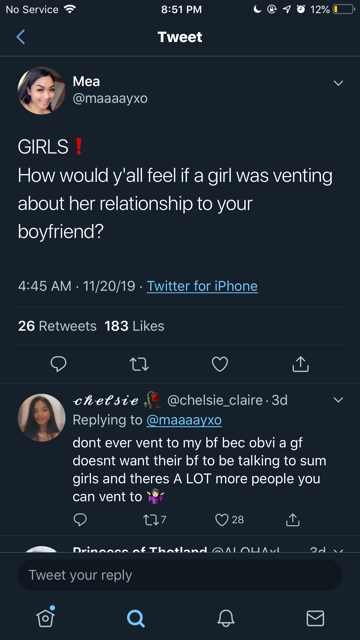Screen dimensions: 360x640
Task: Share chelsie's reply via the share icon
Action: (x=292, y=519)
